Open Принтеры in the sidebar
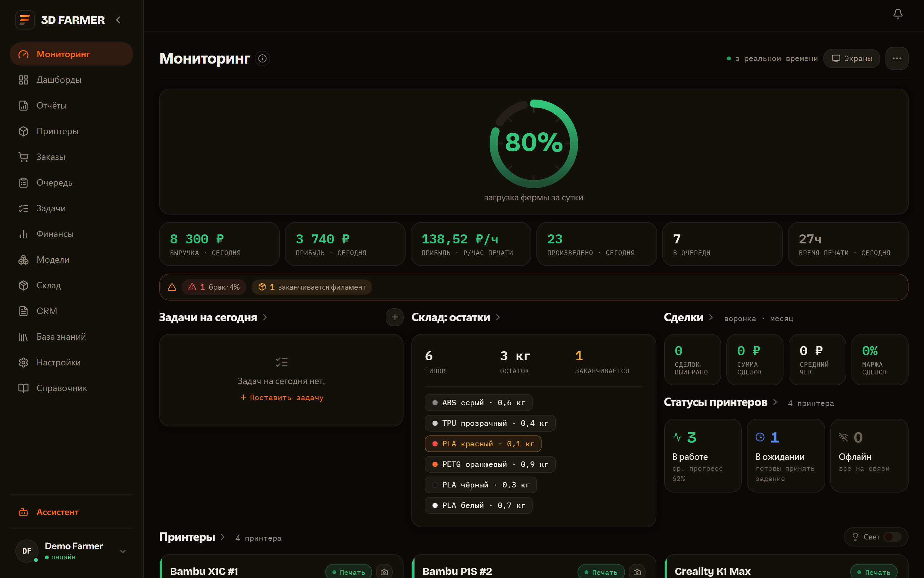 tap(72, 131)
